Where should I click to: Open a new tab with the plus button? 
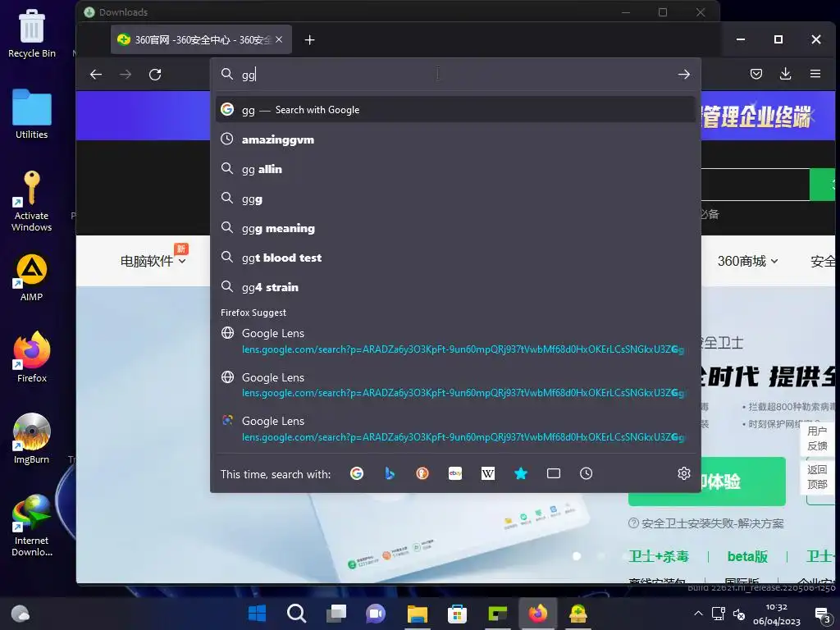click(x=309, y=40)
